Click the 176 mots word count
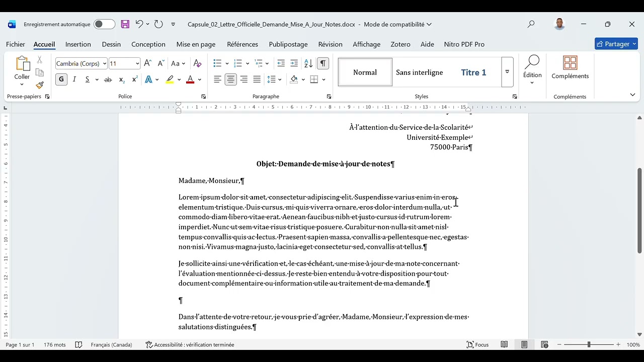This screenshot has width=644, height=362. 55,345
